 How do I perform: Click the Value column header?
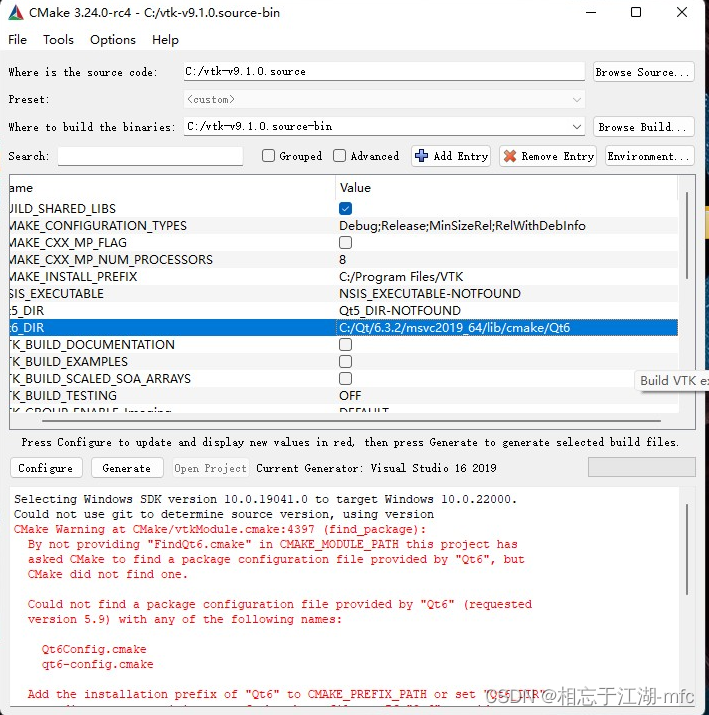pyautogui.click(x=355, y=188)
